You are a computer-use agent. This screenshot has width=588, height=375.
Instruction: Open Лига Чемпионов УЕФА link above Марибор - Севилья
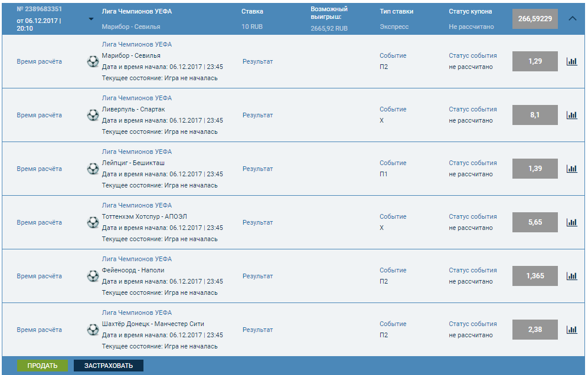pos(137,44)
